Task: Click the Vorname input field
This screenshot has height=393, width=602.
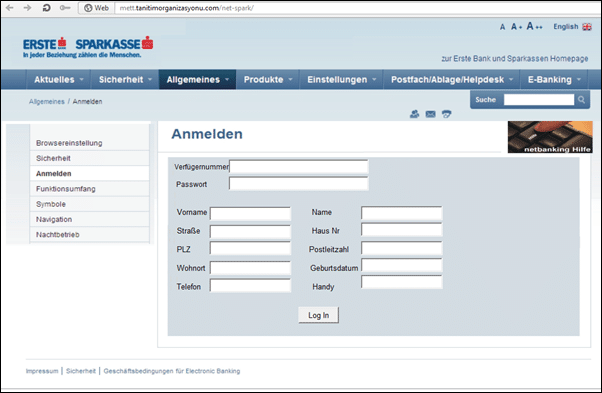Action: coord(250,213)
